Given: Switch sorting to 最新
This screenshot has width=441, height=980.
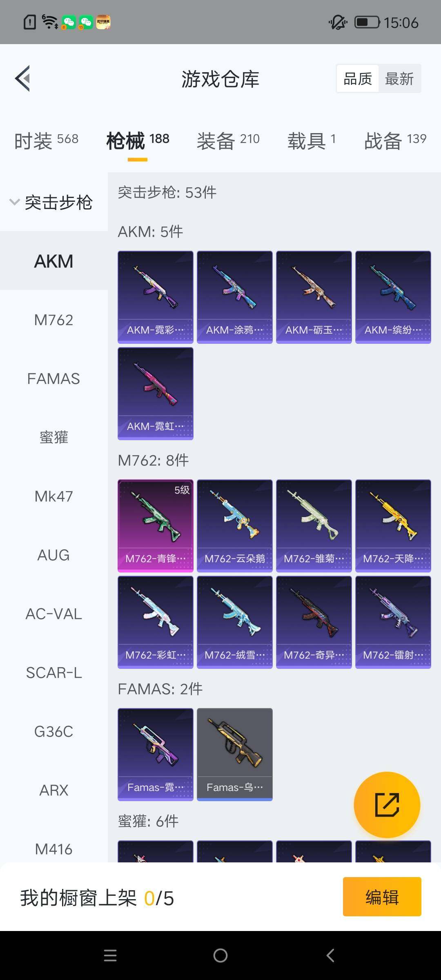Looking at the screenshot, I should (x=399, y=78).
